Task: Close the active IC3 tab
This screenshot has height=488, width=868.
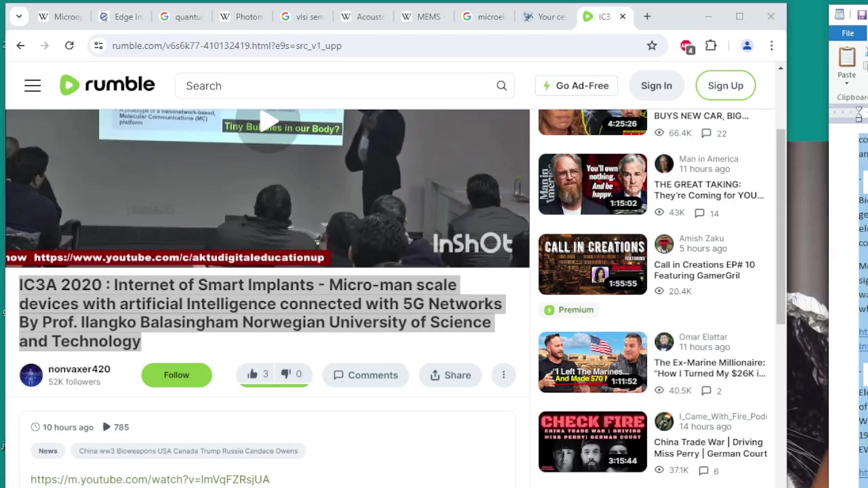Action: (623, 16)
